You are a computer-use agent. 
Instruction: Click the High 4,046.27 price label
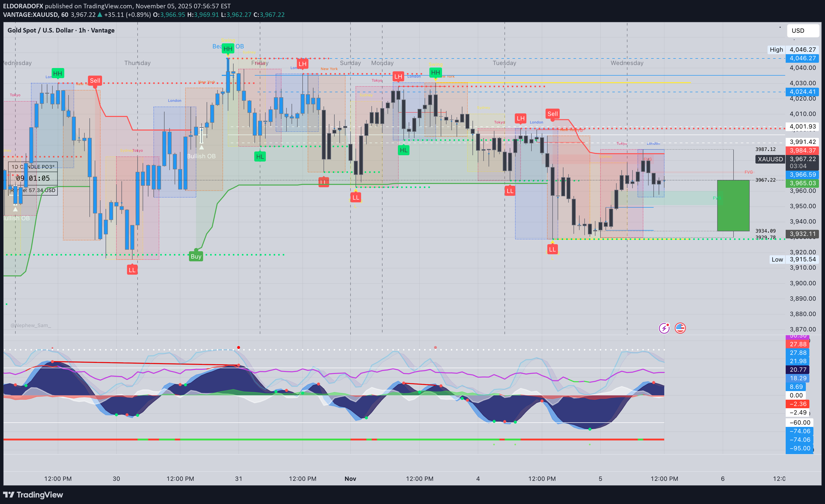click(796, 50)
